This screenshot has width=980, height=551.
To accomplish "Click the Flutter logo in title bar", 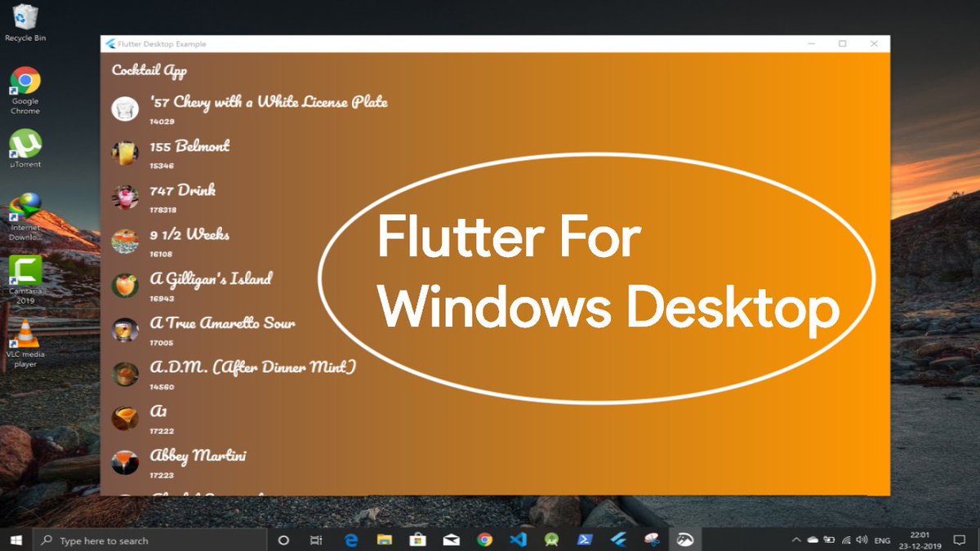I will tap(110, 44).
